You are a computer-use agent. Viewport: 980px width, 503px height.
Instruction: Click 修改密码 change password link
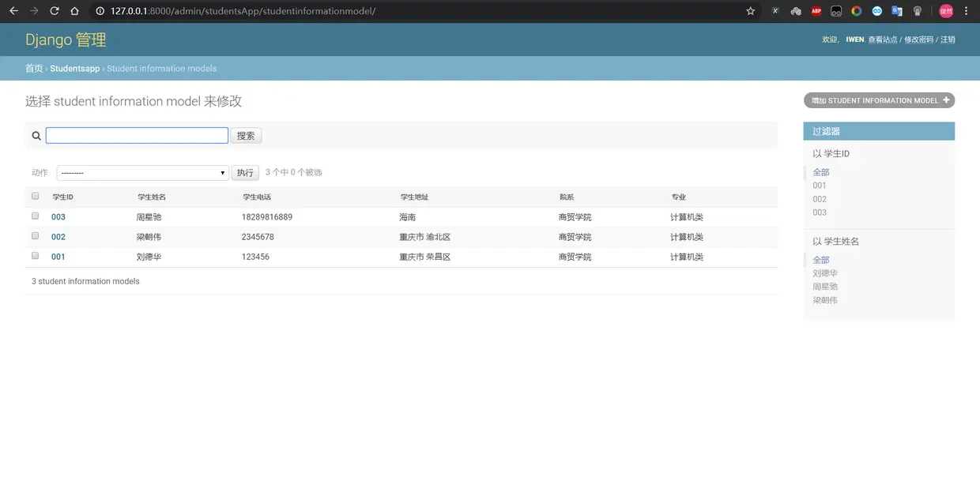[x=919, y=39]
